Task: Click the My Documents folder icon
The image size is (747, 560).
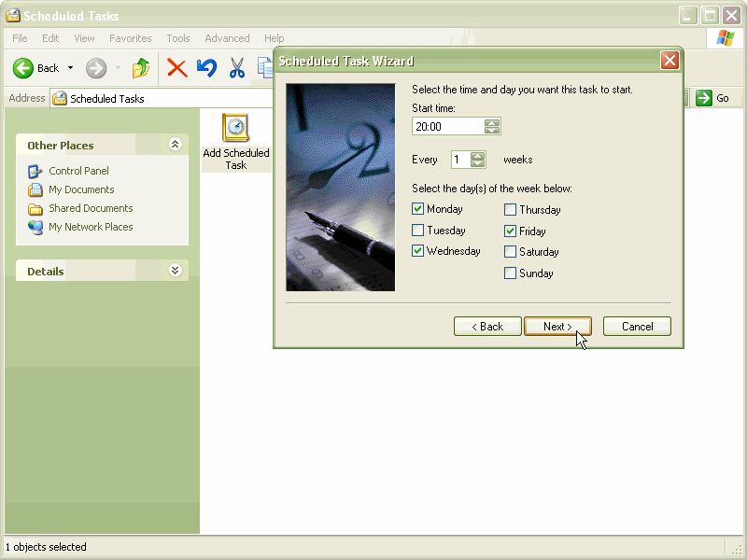Action: [35, 189]
